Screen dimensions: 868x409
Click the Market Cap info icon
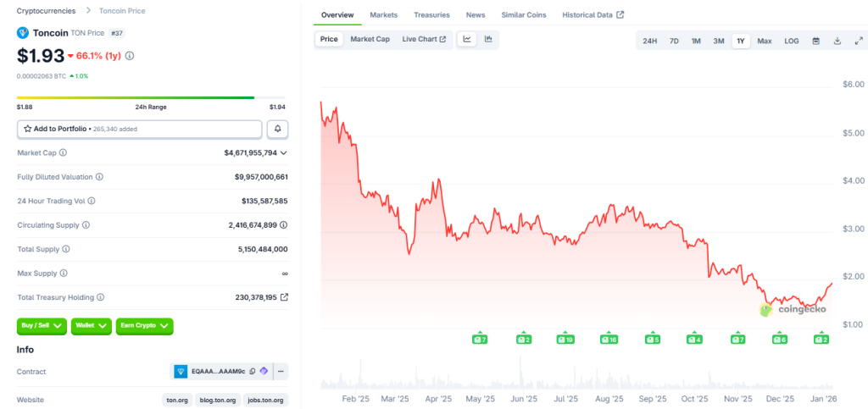pos(63,152)
